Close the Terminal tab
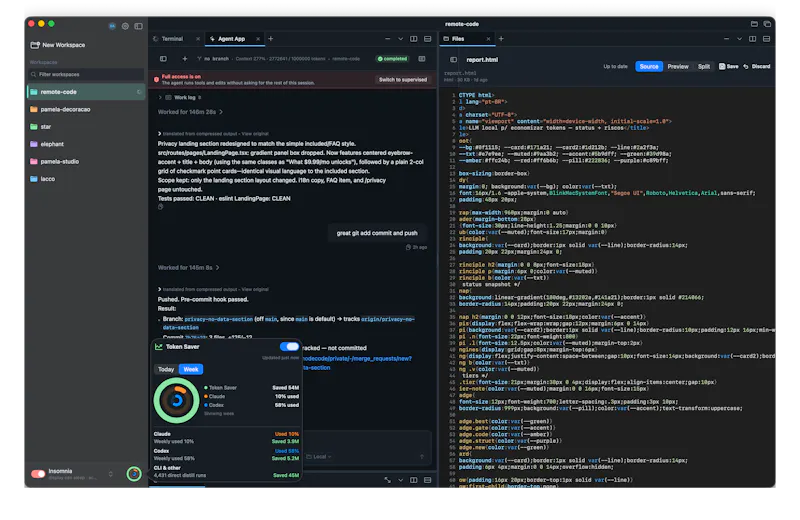 [x=198, y=39]
